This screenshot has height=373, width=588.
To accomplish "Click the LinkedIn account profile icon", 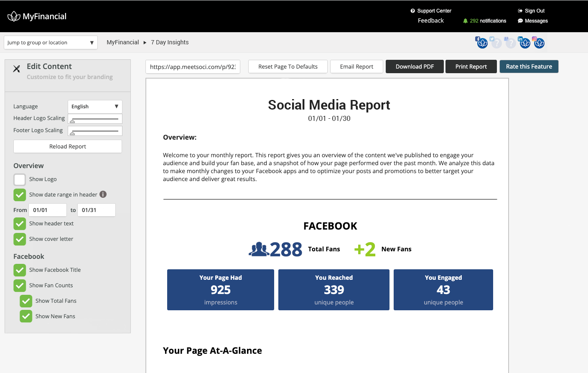I will pyautogui.click(x=524, y=43).
